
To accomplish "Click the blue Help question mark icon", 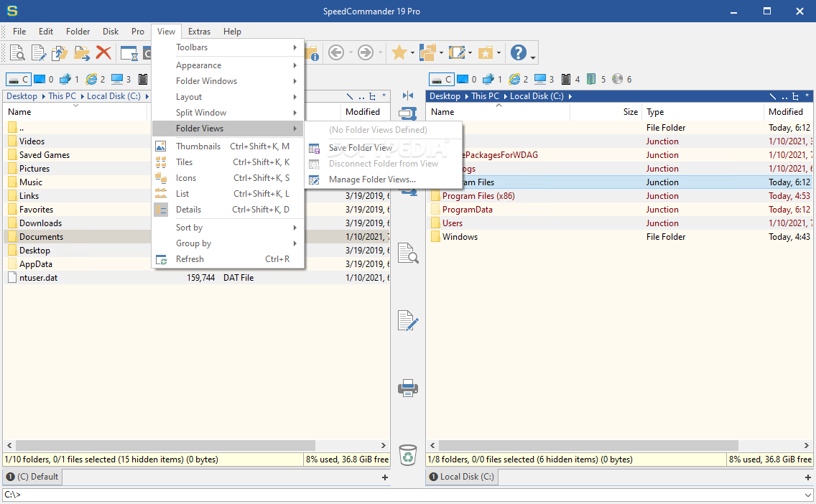I will point(519,52).
